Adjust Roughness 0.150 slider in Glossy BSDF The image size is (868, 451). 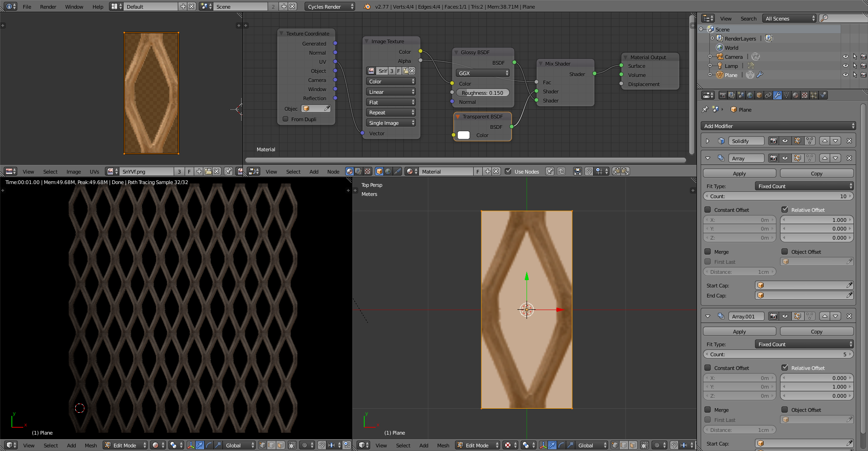click(482, 92)
